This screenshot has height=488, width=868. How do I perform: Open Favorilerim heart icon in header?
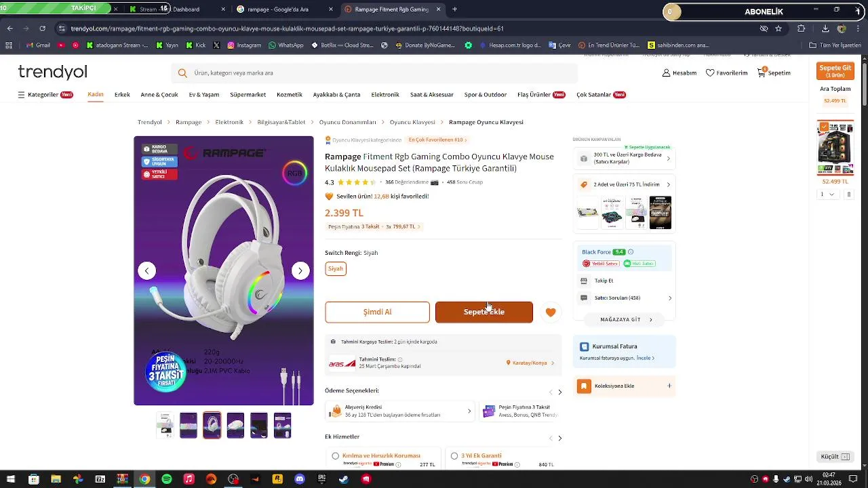click(710, 73)
